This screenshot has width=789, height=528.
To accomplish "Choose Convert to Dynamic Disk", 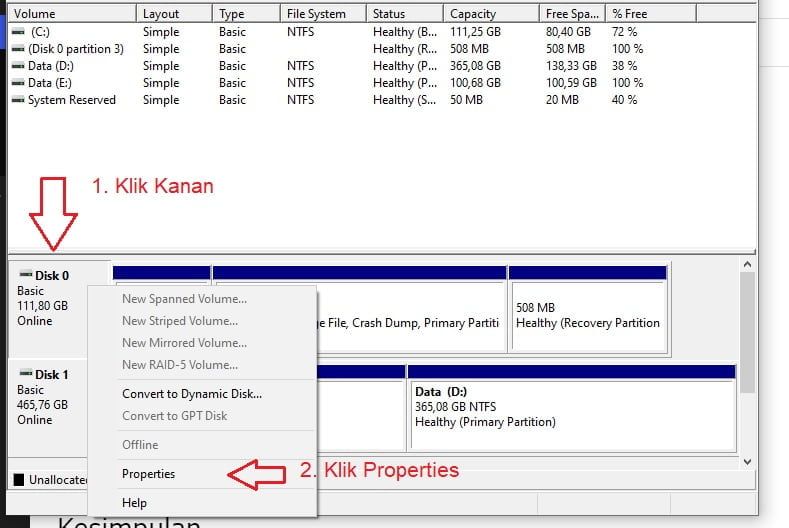I will 203,394.
